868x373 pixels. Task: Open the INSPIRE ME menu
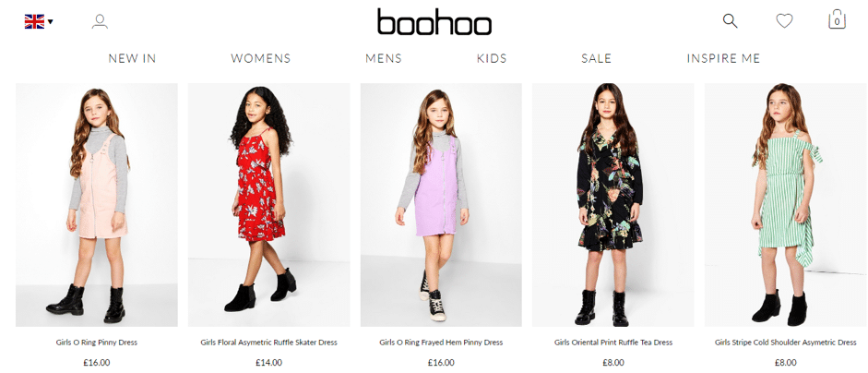click(x=723, y=58)
